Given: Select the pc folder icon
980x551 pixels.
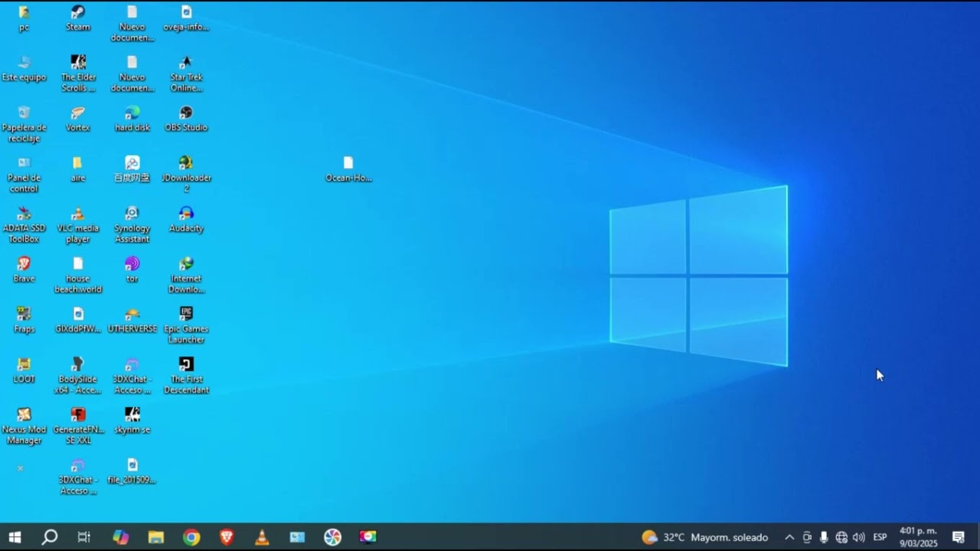Looking at the screenshot, I should (x=24, y=18).
